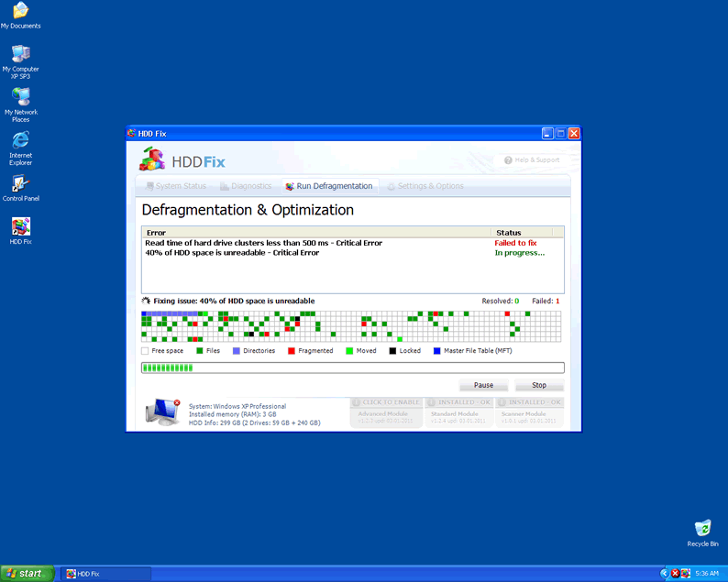Open My Network Places icon

click(20, 98)
